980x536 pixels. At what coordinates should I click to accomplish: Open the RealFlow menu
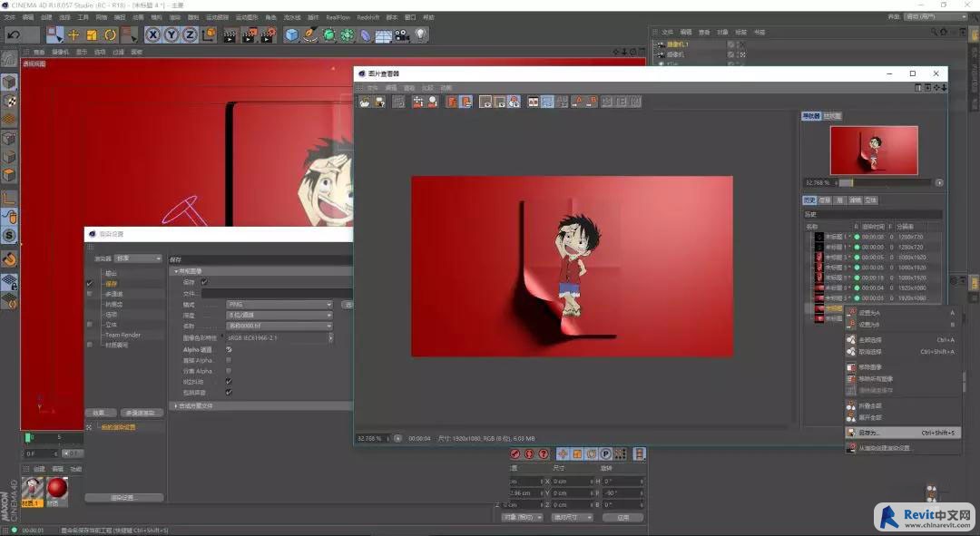click(x=338, y=17)
